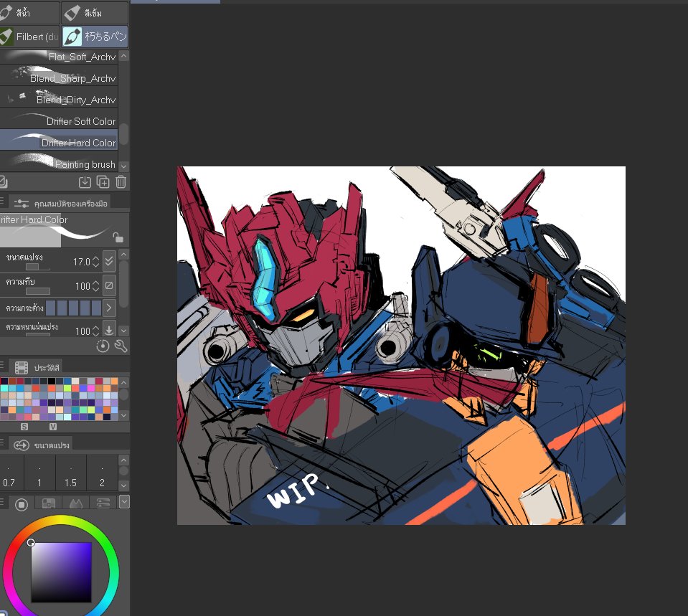Select the Filbert sub tool
Viewport: 688px width, 616px height.
(x=29, y=37)
